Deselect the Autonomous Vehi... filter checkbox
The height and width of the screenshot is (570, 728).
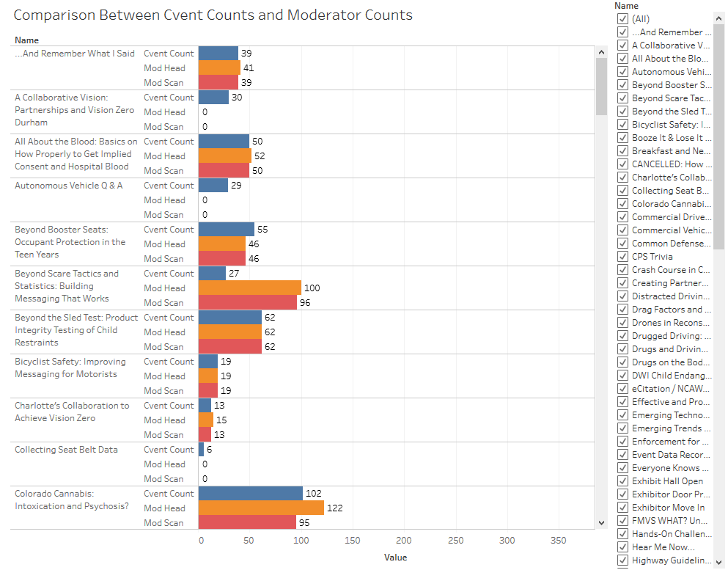(622, 72)
